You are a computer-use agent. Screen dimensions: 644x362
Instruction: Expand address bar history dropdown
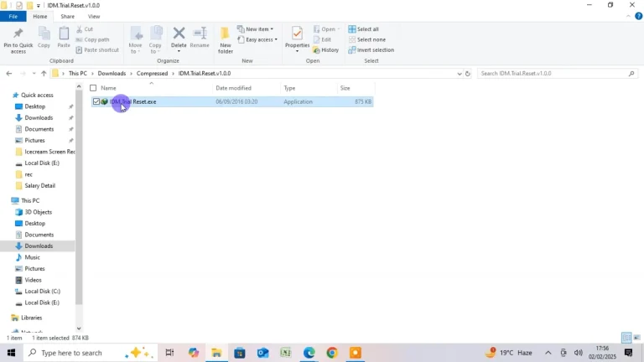coord(460,74)
